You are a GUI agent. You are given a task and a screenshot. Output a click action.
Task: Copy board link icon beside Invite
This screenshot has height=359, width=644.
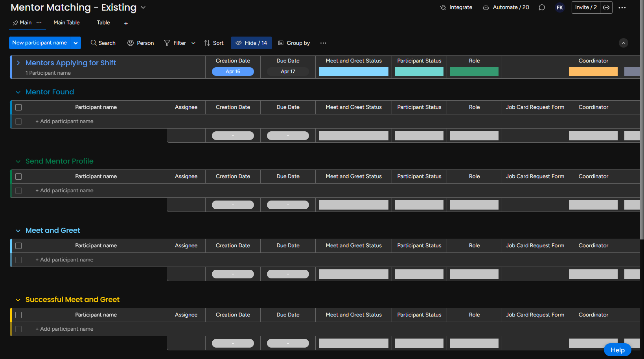606,7
